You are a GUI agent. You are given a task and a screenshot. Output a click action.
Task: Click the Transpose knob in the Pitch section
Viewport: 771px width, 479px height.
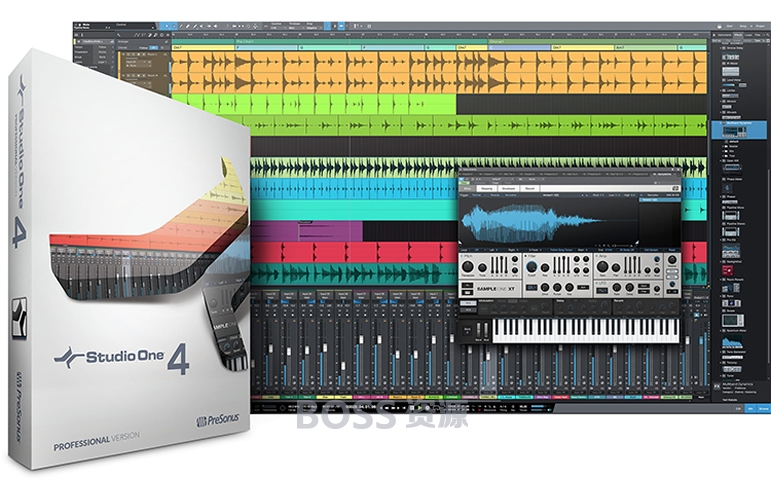click(468, 267)
